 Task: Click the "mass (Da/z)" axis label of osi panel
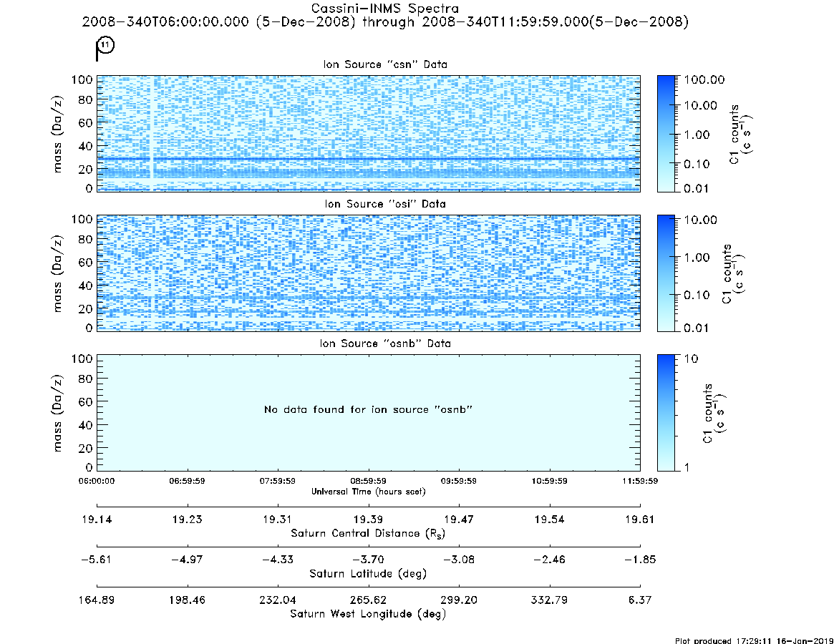pyautogui.click(x=57, y=273)
